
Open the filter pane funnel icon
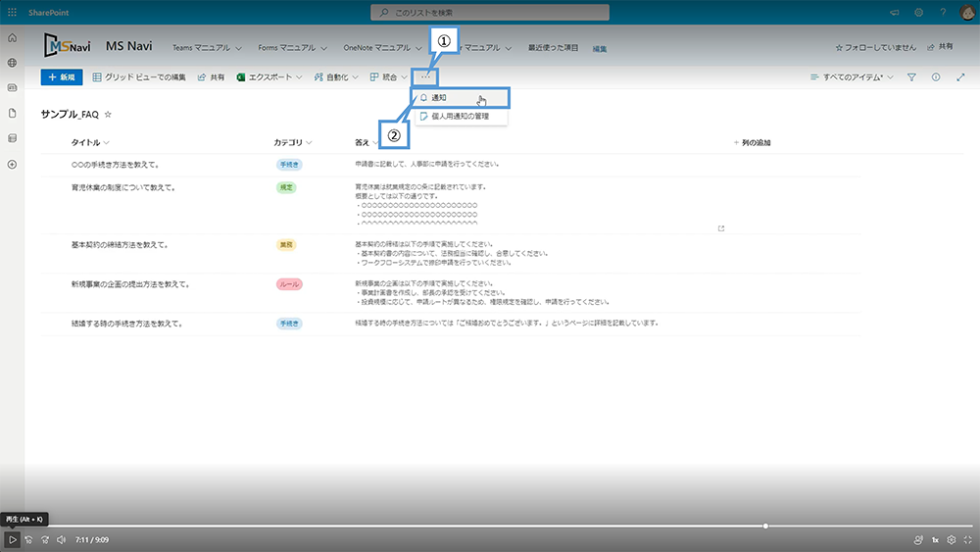[911, 77]
